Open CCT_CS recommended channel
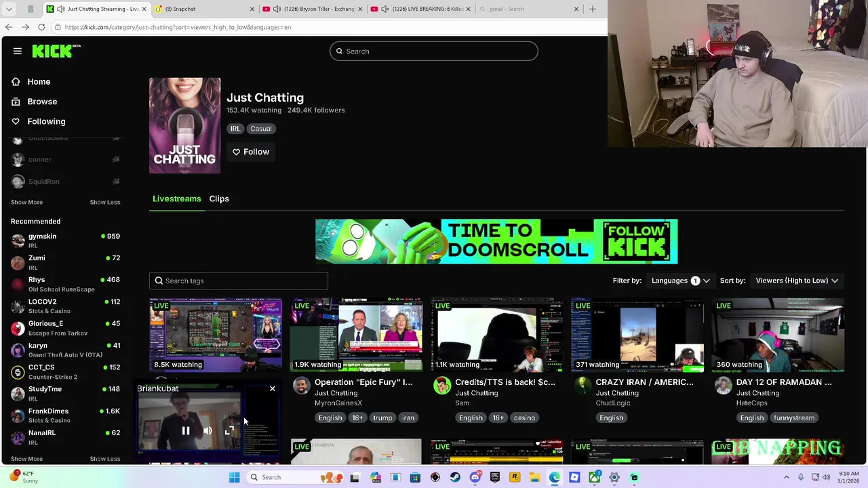Screen dimensions: 868x488 (66, 371)
